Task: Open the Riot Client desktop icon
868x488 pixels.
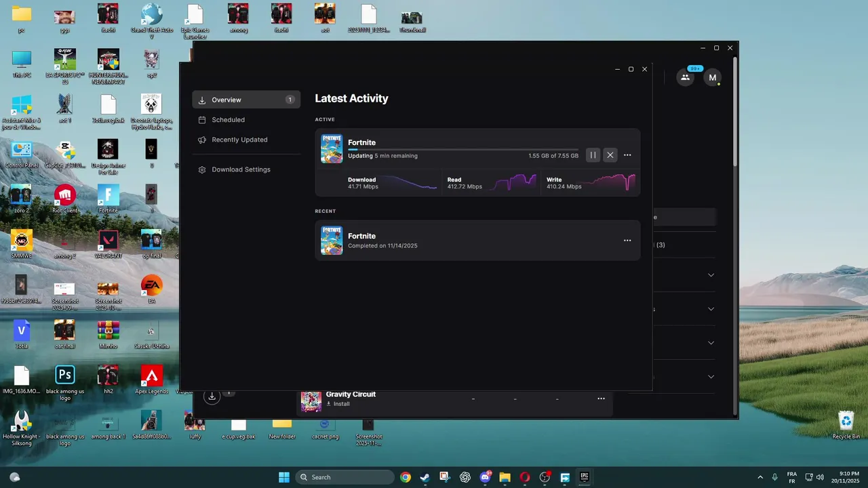Action: [64, 199]
